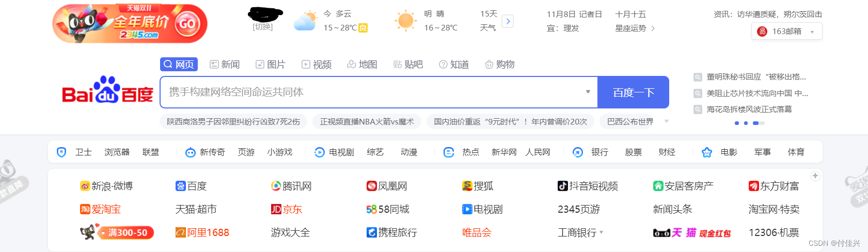Viewport: 868px width, 252px height.
Task: Open 正视频直播NBA火箭vs魔术 link
Action: coord(367,121)
